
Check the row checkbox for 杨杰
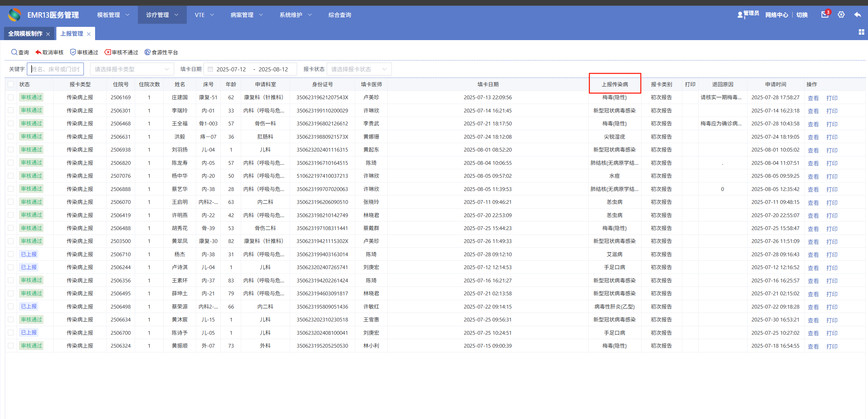[x=11, y=254]
